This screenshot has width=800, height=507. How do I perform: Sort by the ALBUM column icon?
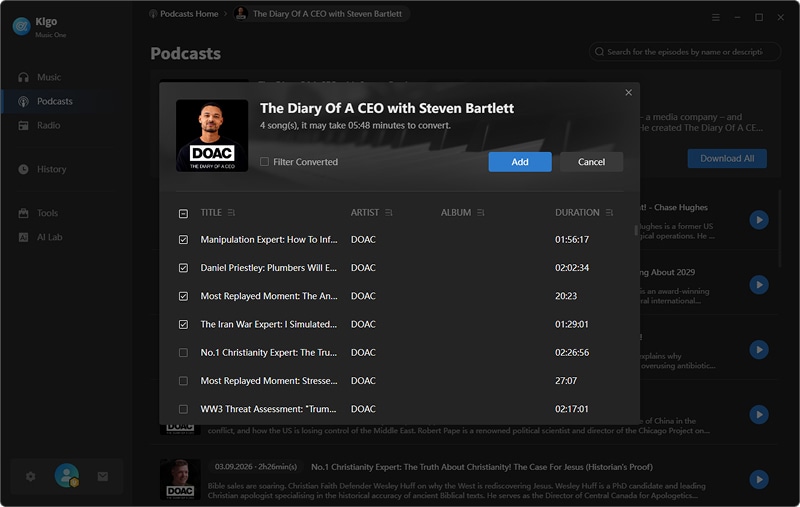pos(481,212)
